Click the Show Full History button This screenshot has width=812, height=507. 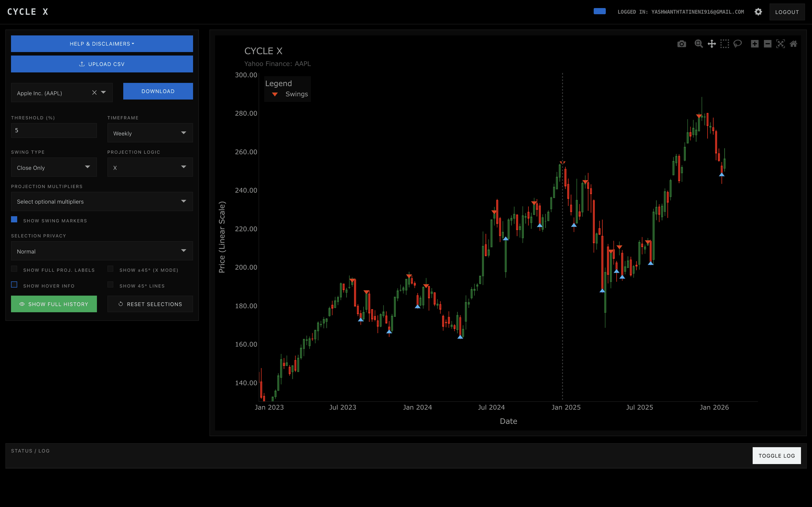tap(54, 304)
